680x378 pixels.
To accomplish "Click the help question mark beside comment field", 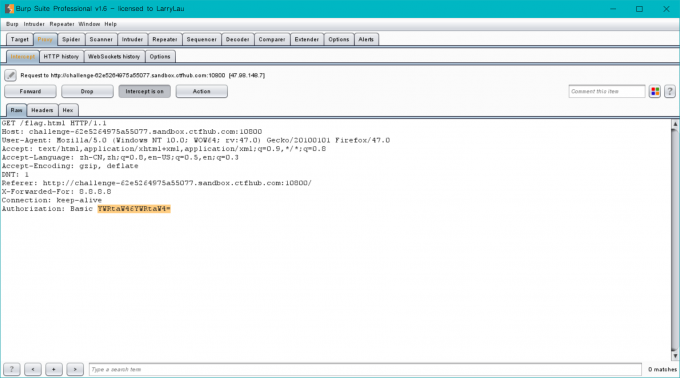I will click(x=670, y=91).
